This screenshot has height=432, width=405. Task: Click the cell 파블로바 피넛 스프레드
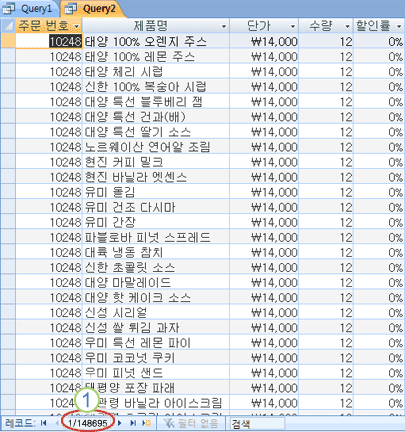tap(156, 237)
